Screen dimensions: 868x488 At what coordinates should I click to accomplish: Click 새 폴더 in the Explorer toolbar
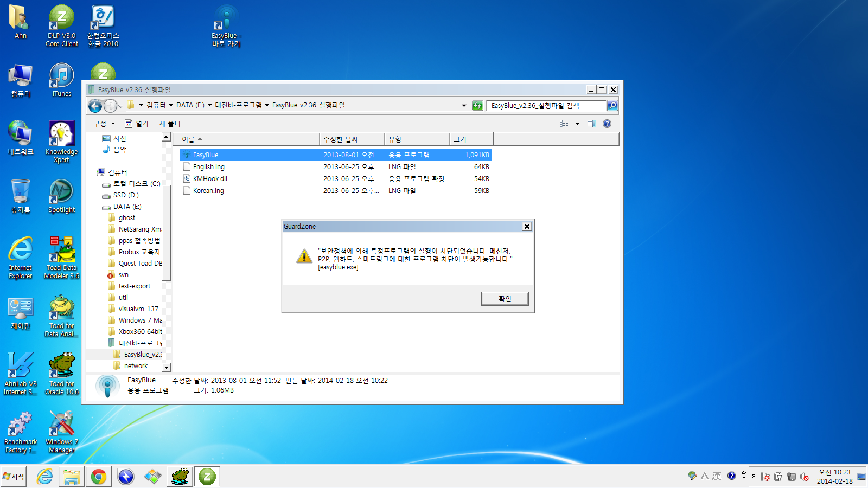169,124
